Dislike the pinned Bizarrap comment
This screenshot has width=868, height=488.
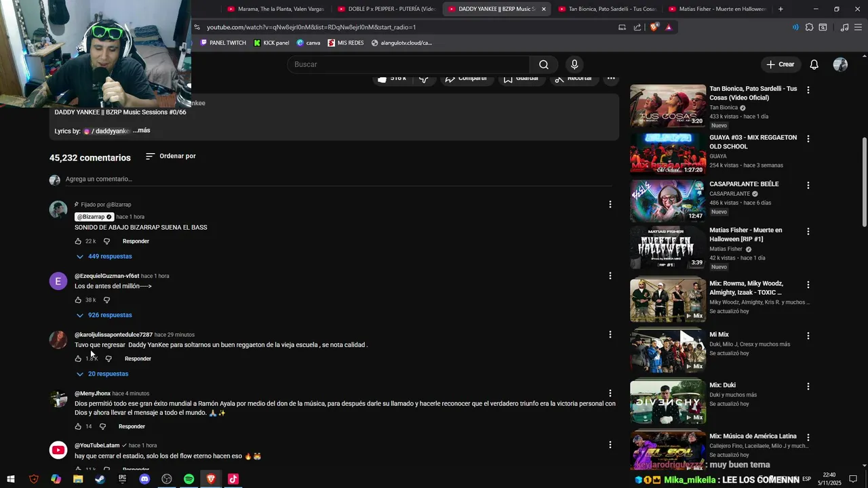tap(106, 241)
